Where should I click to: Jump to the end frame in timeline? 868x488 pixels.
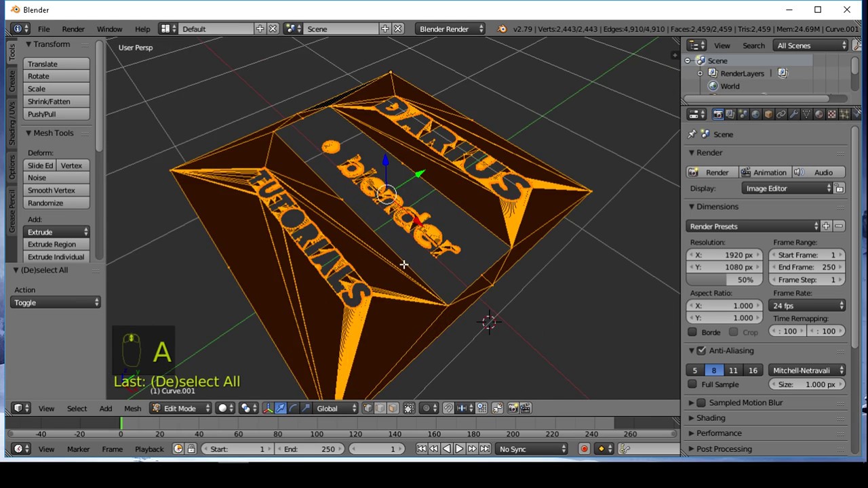click(x=485, y=449)
